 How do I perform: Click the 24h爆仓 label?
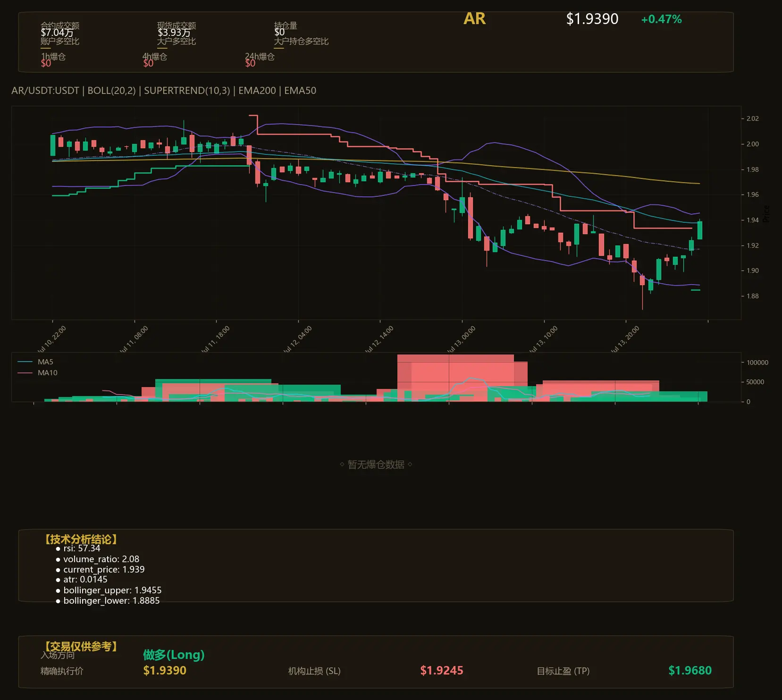coord(260,57)
